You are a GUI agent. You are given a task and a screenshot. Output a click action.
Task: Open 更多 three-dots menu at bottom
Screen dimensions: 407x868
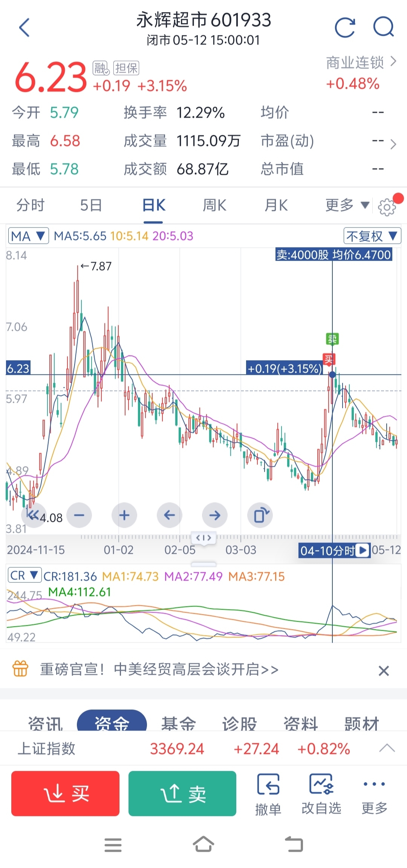pos(374,795)
